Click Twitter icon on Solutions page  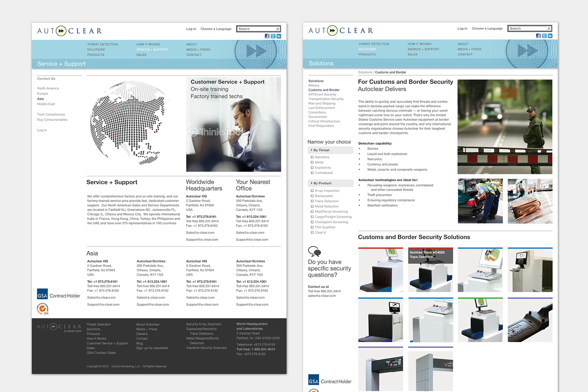tap(544, 36)
